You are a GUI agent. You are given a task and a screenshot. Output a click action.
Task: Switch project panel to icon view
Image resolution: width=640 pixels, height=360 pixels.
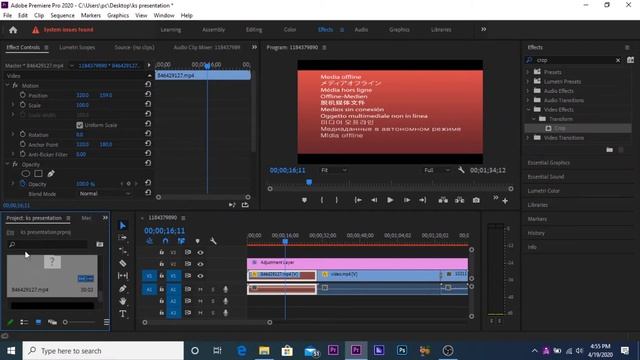tap(38, 322)
